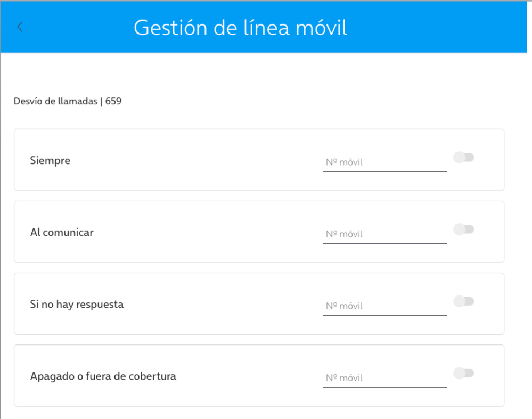The height and width of the screenshot is (419, 532).
Task: Click Nº móvil field for Apagado o fuera de cobertura
Action: pos(384,378)
